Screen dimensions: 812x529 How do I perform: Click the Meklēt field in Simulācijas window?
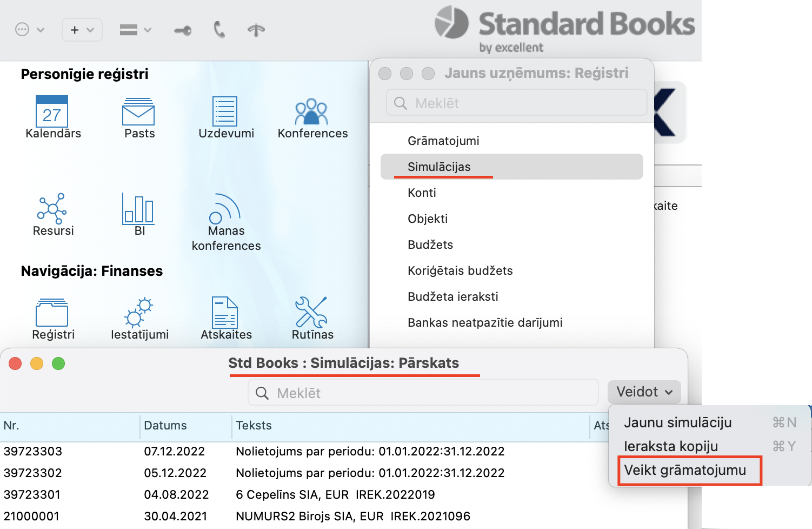(423, 393)
